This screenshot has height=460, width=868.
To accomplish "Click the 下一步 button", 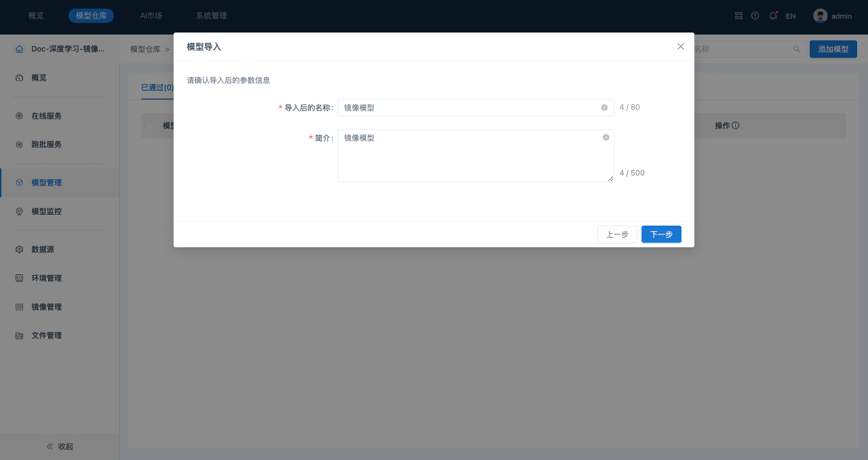I will 661,234.
